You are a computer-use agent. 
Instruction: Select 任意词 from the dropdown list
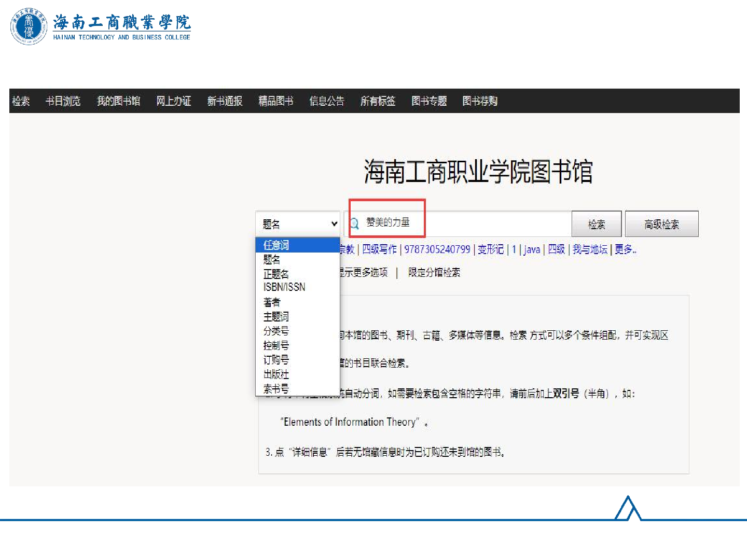276,245
